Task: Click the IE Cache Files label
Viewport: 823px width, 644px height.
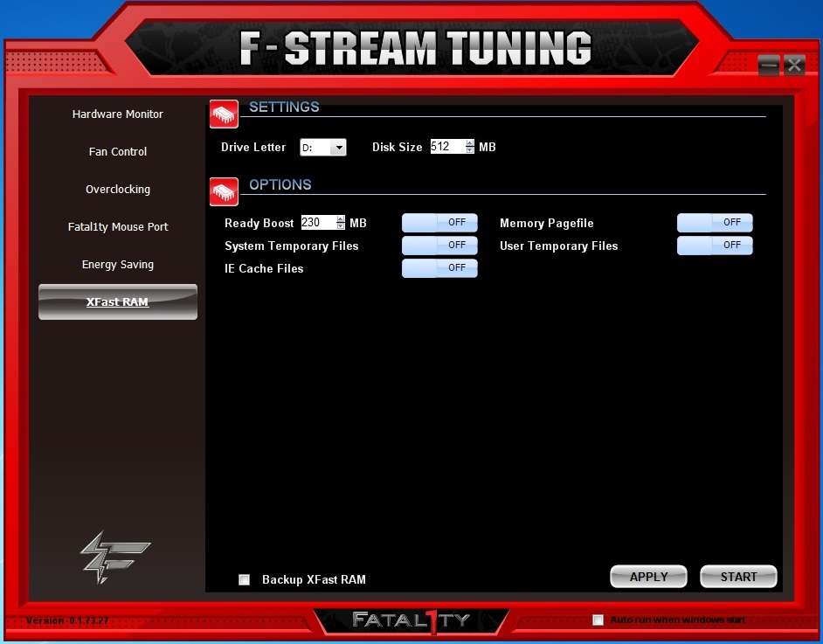Action: pos(264,268)
